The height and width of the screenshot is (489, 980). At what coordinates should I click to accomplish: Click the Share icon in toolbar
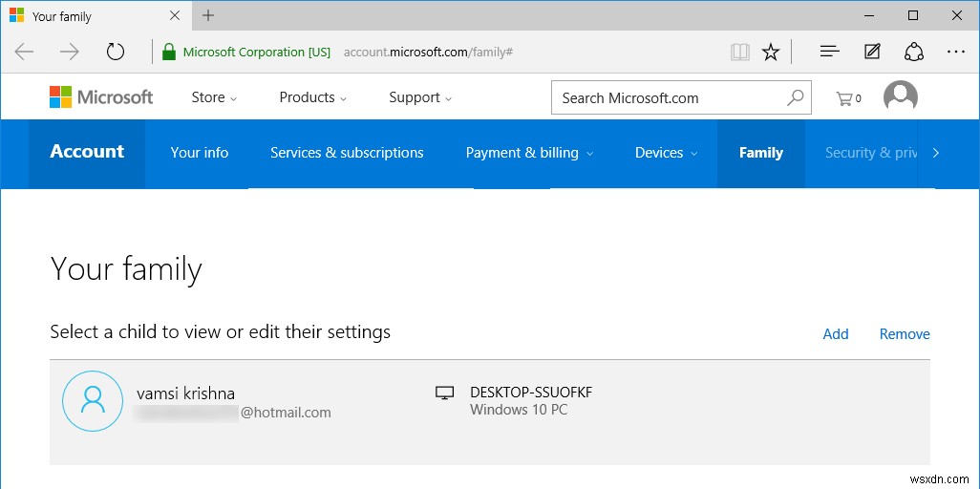(914, 52)
